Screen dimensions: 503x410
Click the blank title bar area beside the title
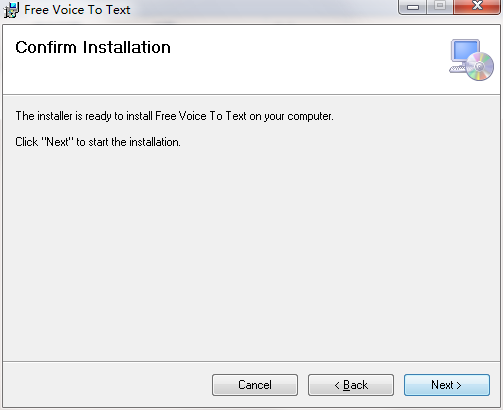click(x=263, y=10)
